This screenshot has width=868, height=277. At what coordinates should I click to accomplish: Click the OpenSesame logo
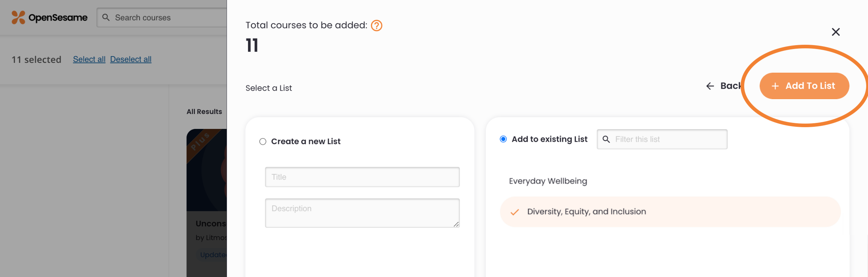pyautogui.click(x=49, y=17)
